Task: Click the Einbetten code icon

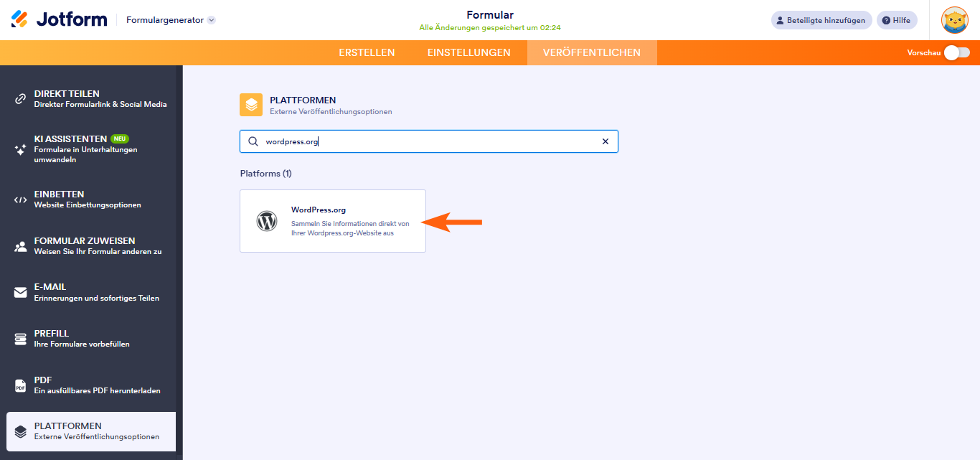Action: point(21,200)
